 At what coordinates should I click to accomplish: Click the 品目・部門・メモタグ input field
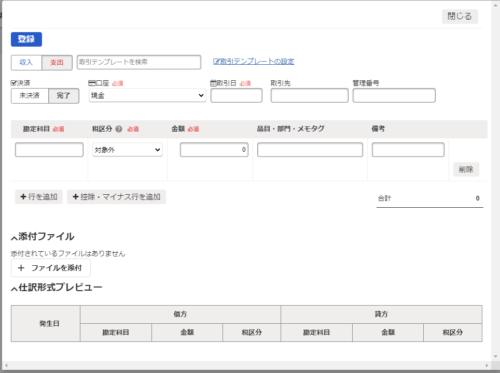tap(310, 150)
